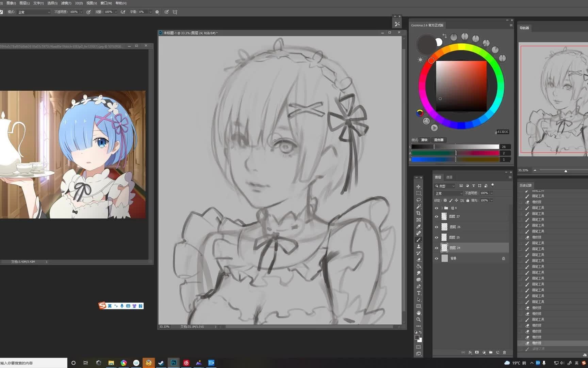Open layer 填充 fill dropdown

pos(492,200)
